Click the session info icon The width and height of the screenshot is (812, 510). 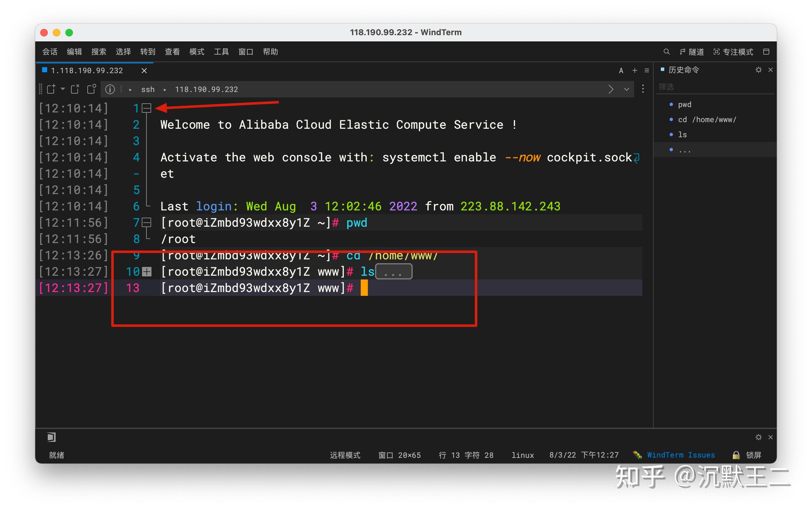[x=110, y=89]
